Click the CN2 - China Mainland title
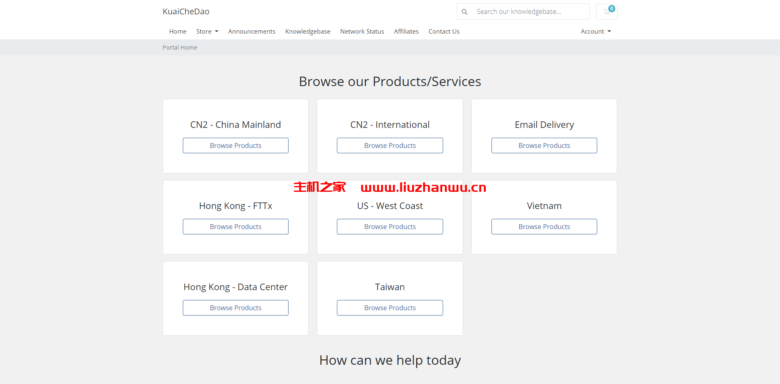Viewport: 780px width, 384px height. (235, 125)
